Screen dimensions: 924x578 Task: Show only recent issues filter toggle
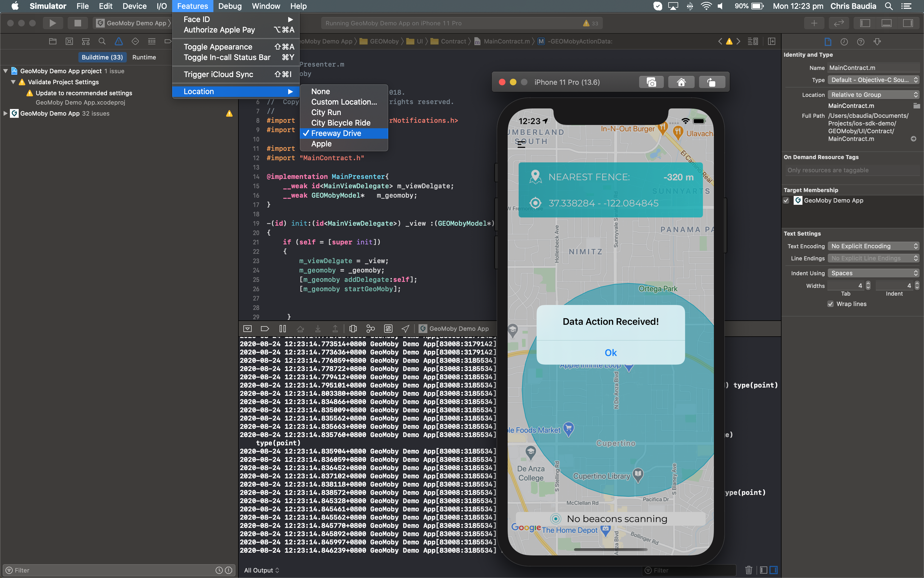coord(219,570)
